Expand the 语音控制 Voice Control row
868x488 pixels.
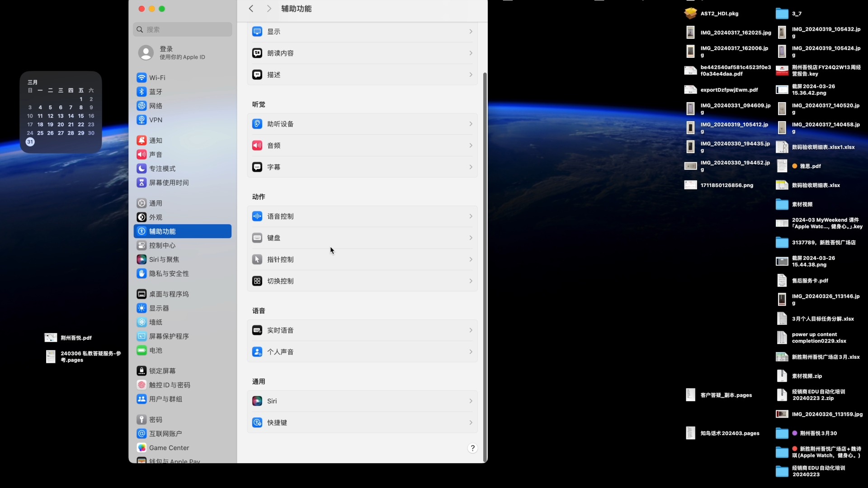tap(362, 216)
